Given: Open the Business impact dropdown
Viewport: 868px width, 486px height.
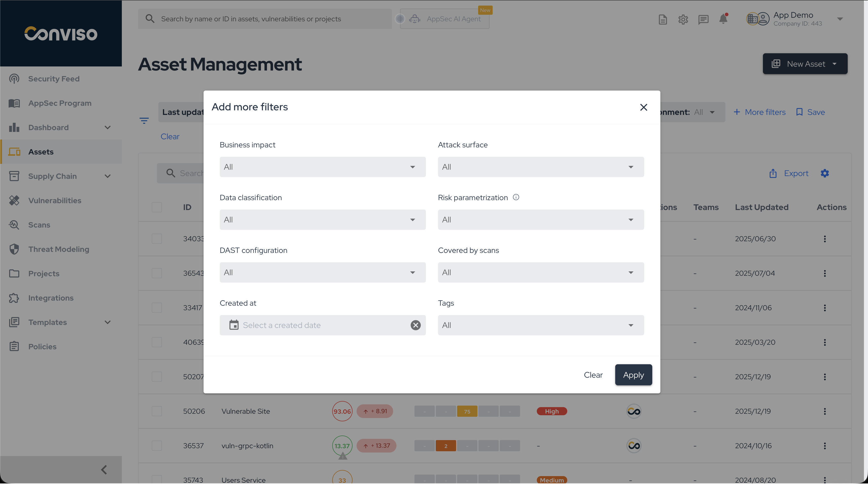Looking at the screenshot, I should (x=322, y=167).
